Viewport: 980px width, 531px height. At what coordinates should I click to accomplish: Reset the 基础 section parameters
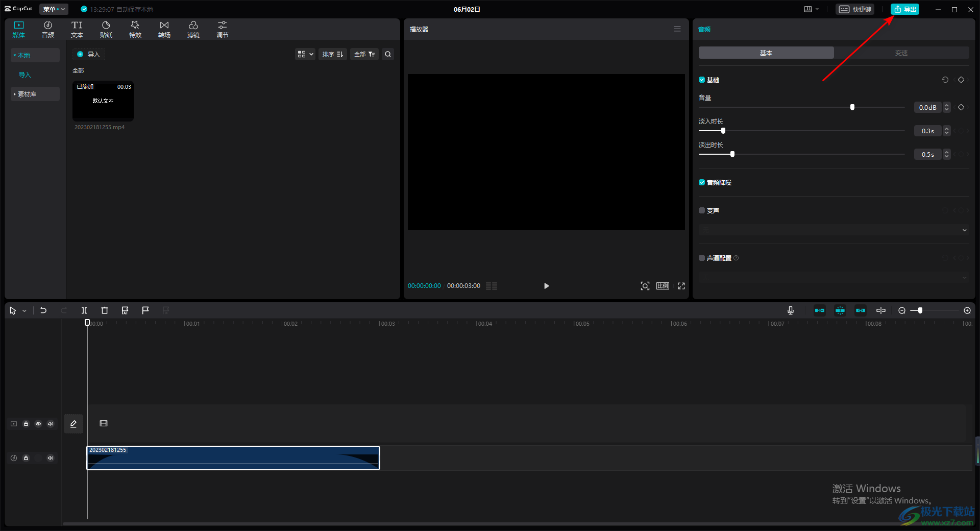pyautogui.click(x=945, y=80)
